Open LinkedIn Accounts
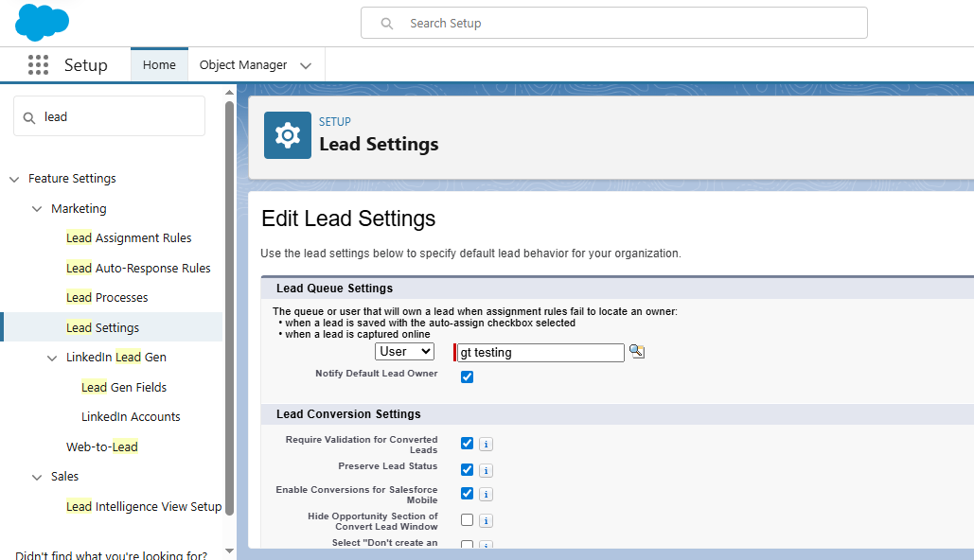Image resolution: width=974 pixels, height=560 pixels. click(x=131, y=416)
